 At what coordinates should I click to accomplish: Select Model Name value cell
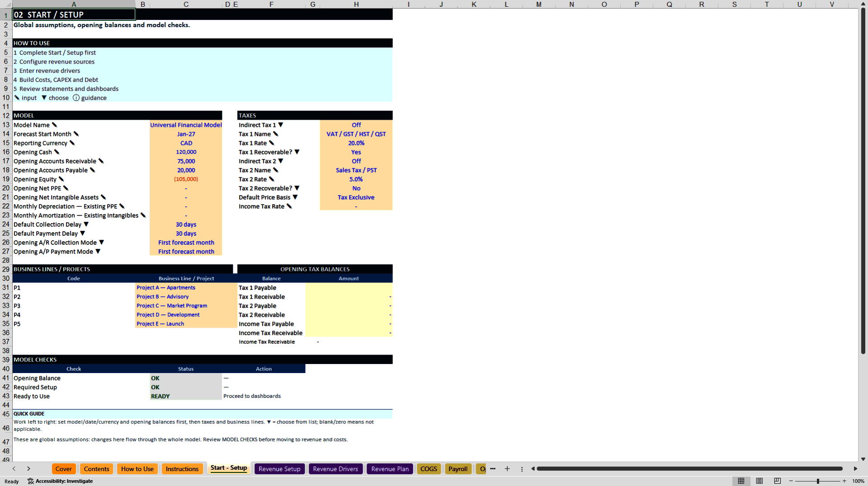186,125
